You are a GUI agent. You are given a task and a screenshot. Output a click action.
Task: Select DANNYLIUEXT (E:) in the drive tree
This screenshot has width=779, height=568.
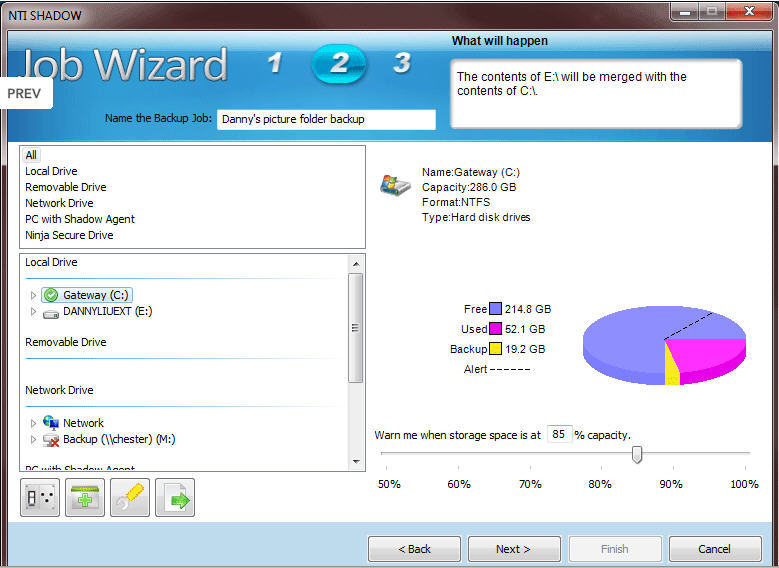coord(107,312)
